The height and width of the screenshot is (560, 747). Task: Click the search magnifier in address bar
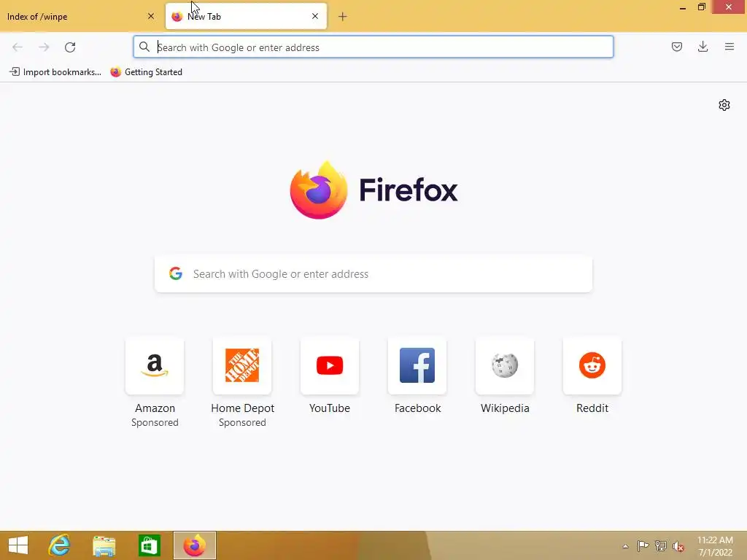(x=144, y=47)
